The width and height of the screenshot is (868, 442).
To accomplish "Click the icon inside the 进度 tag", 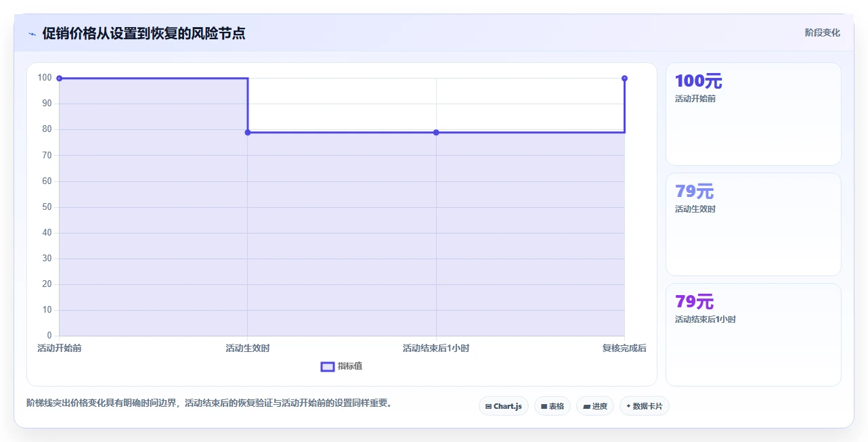I will coord(586,407).
